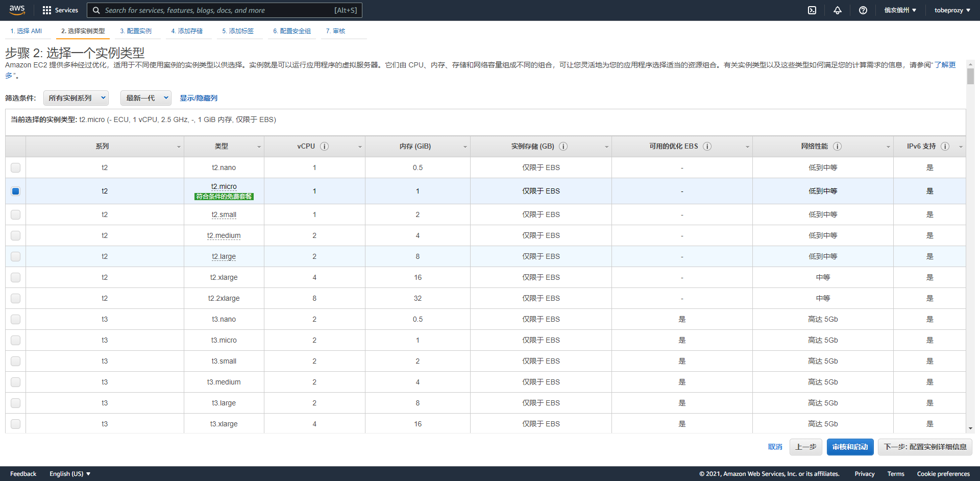Screen dimensions: 980x481
Task: Open the tobeprozy account menu
Action: tap(952, 10)
